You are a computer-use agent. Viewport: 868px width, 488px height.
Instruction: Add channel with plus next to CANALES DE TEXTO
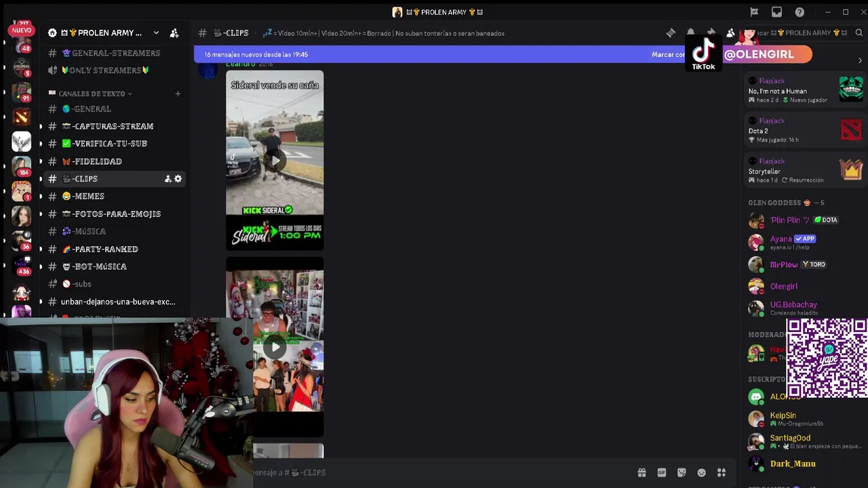pyautogui.click(x=178, y=94)
